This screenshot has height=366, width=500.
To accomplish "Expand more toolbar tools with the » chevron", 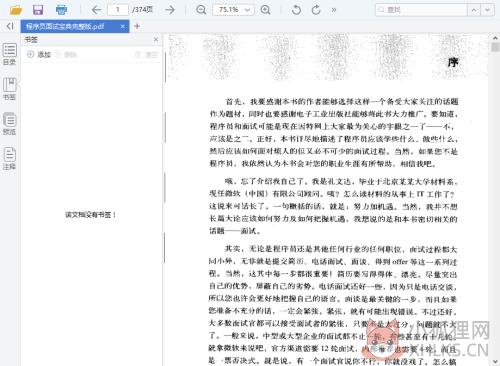I will (334, 10).
